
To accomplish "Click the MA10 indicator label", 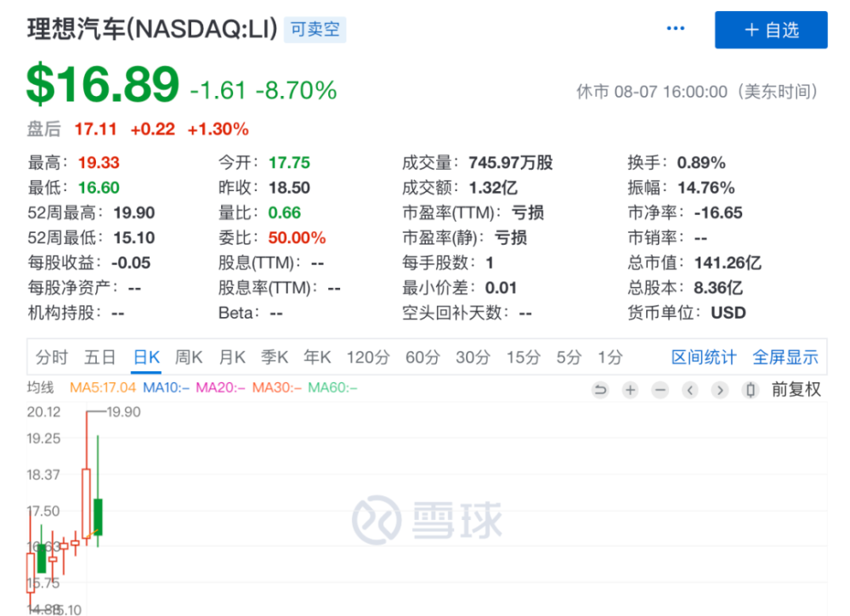I will click(x=167, y=388).
